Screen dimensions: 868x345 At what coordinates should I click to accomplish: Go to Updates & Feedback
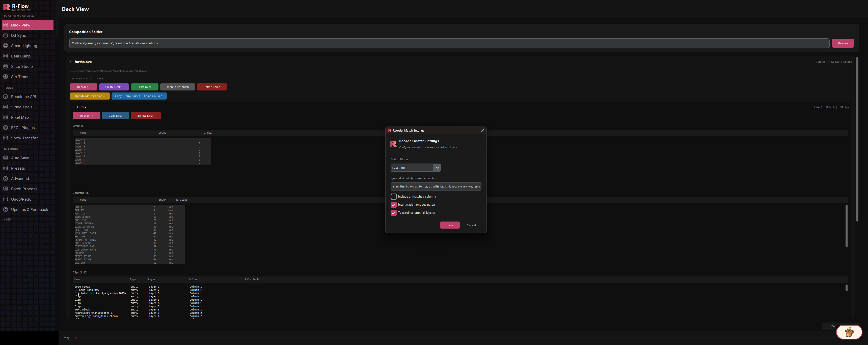pos(28,210)
